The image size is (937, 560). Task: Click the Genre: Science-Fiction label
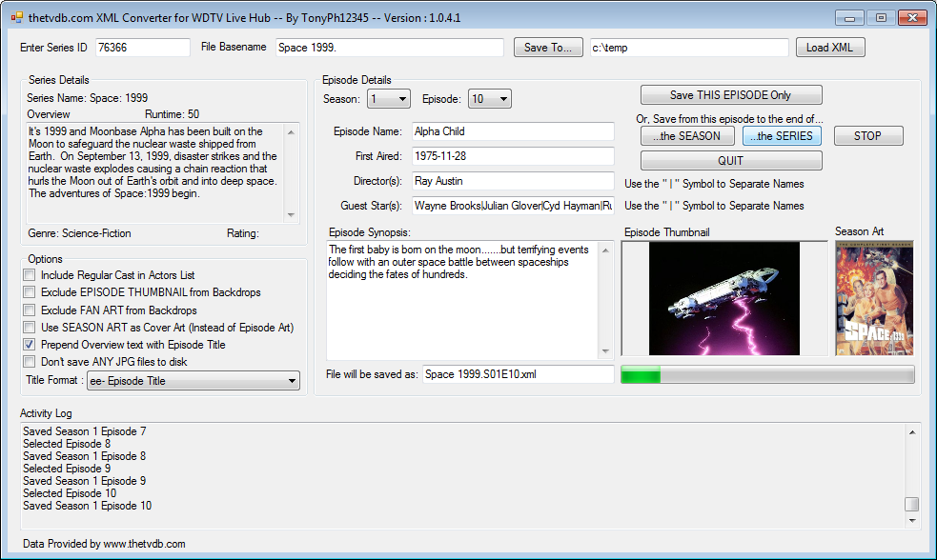click(x=79, y=233)
